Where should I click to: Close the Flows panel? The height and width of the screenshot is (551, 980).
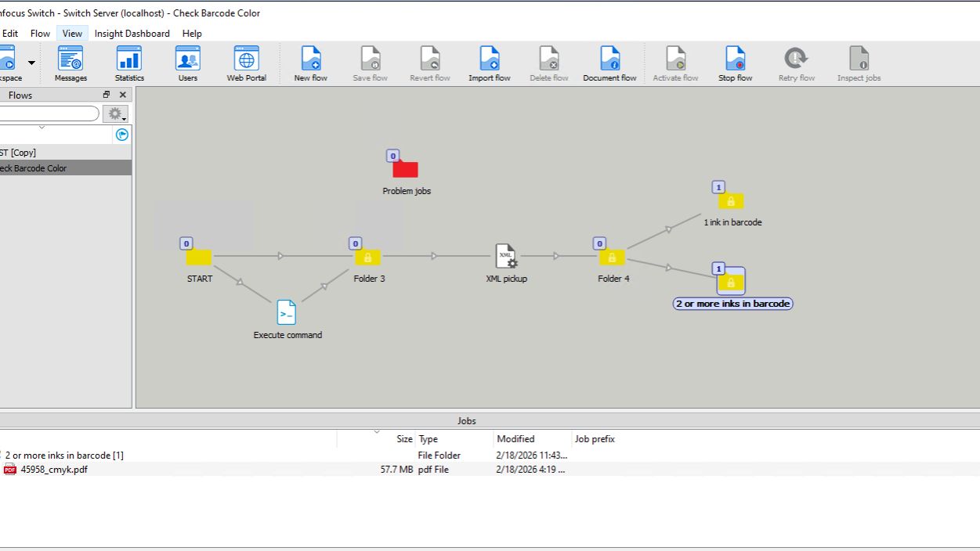click(x=122, y=95)
